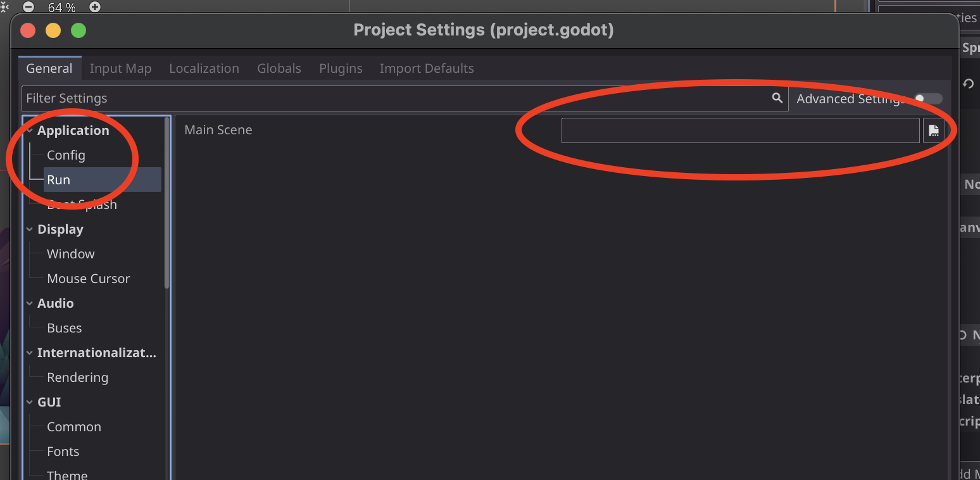Collapse the Display section

[x=29, y=229]
